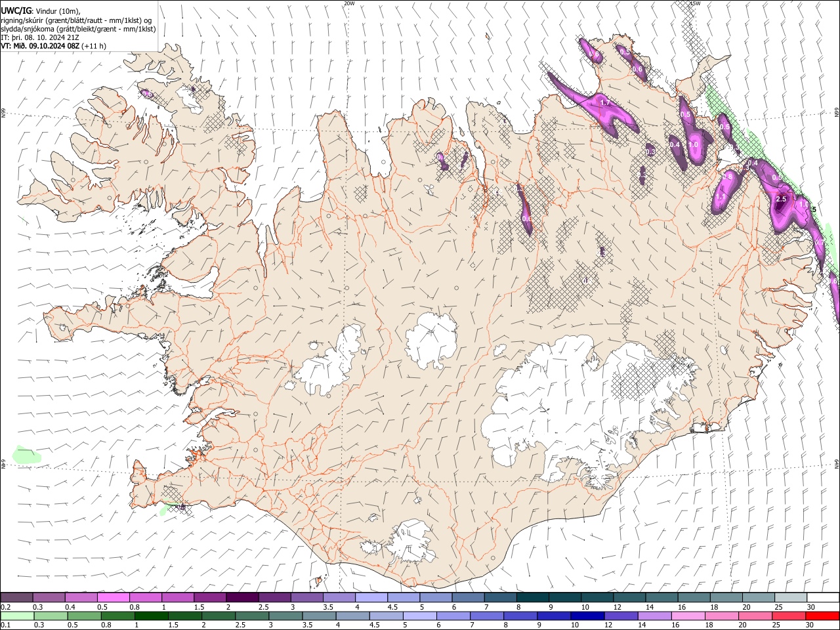Click the '2.5' precipitation value on the east coast

pos(781,199)
